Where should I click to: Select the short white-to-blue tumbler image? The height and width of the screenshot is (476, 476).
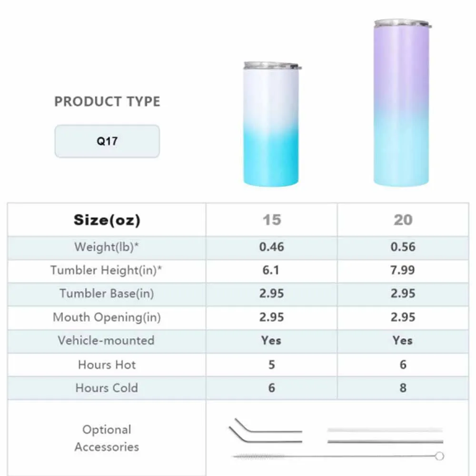coord(271,129)
